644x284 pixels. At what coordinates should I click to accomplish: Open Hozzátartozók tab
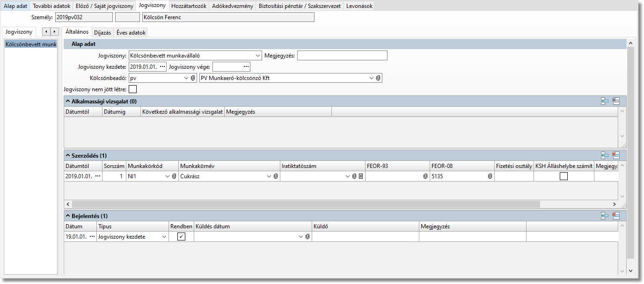coord(189,6)
